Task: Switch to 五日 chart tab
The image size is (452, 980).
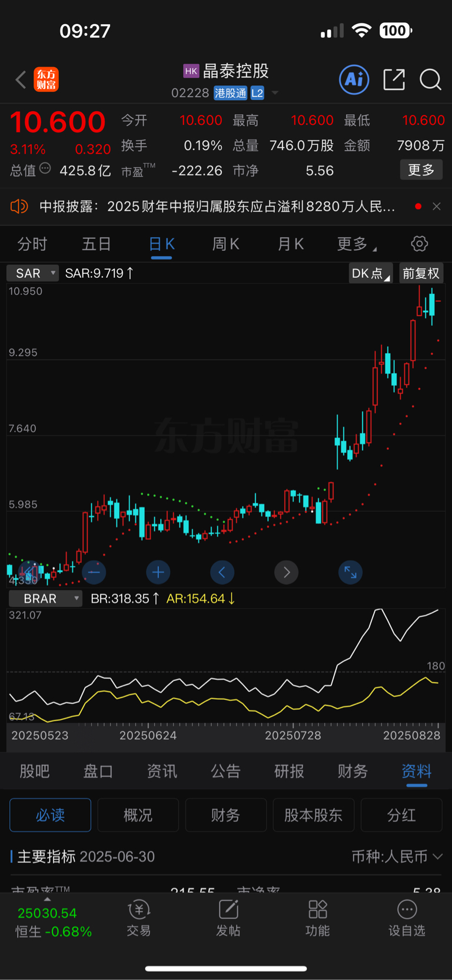Action: click(x=97, y=244)
